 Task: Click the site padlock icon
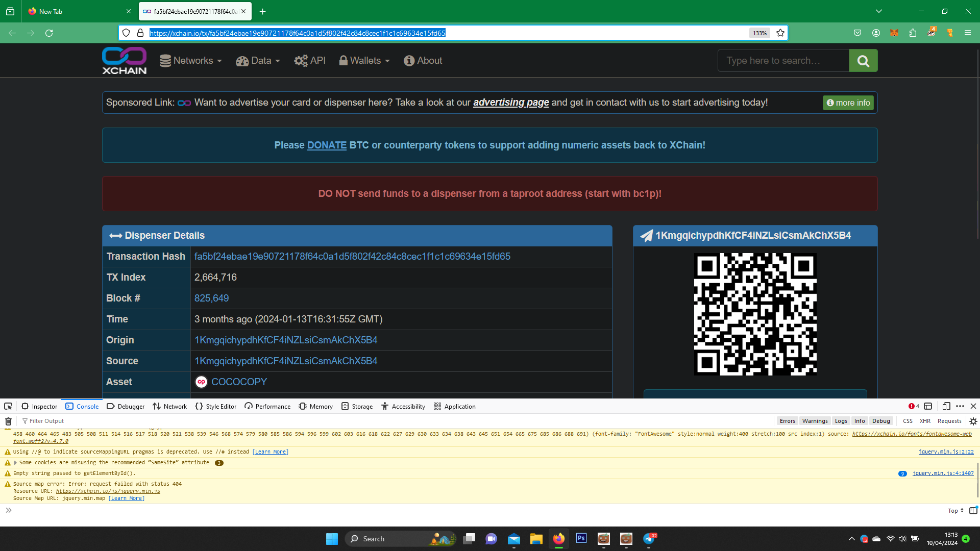(x=140, y=33)
